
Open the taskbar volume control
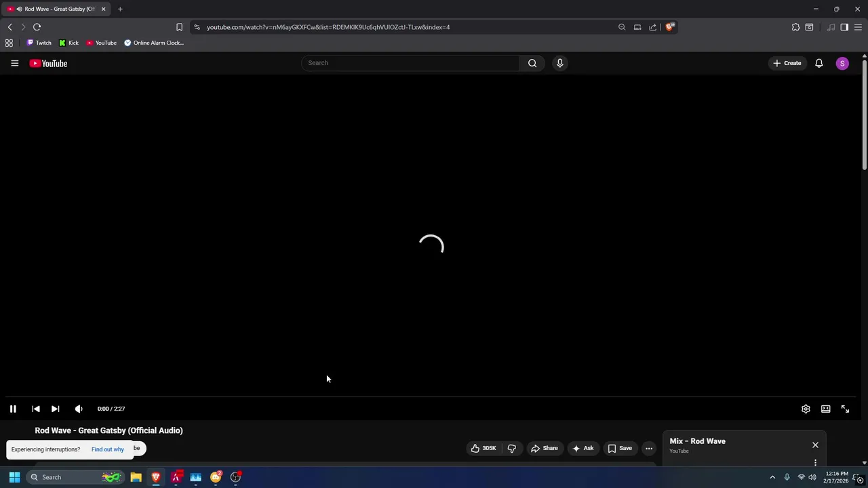pos(812,477)
